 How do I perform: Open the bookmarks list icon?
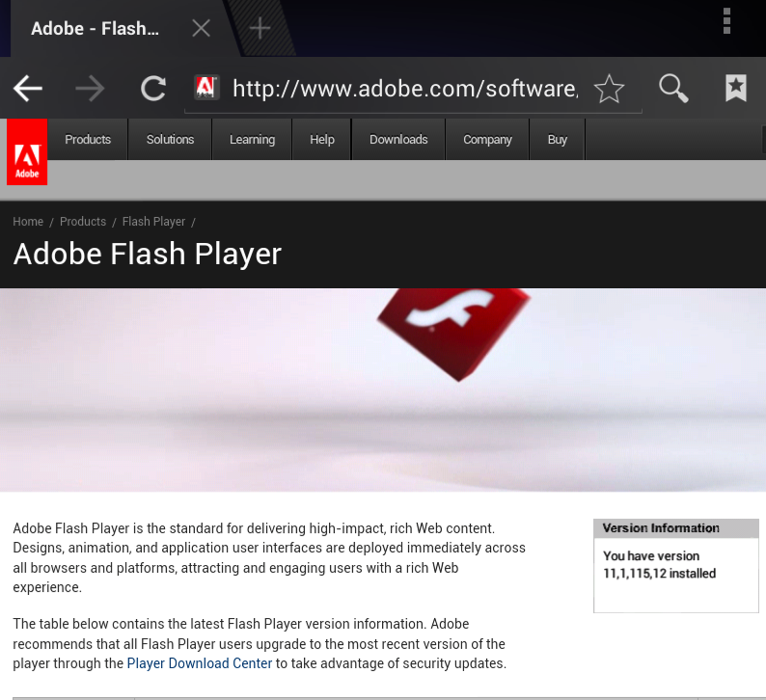pyautogui.click(x=736, y=89)
